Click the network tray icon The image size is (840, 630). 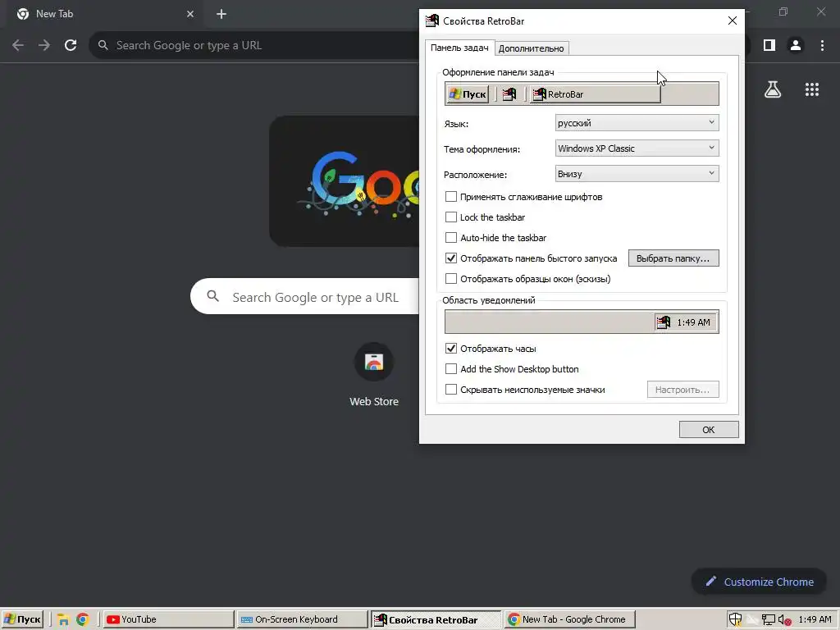[768, 620]
